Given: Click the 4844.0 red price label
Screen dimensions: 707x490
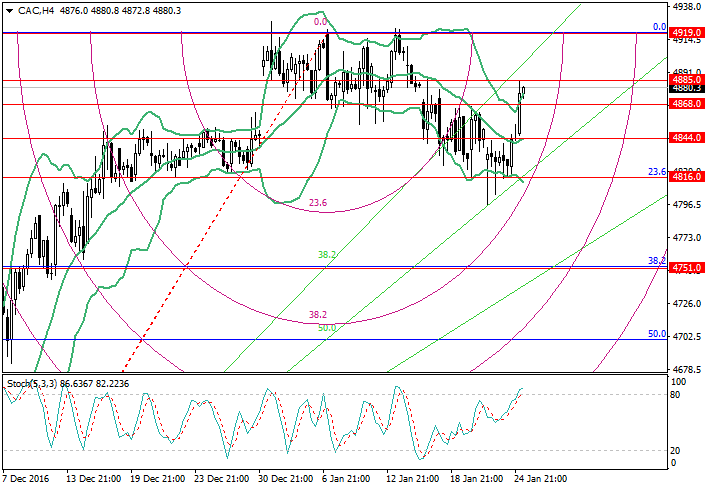Looking at the screenshot, I should [687, 138].
